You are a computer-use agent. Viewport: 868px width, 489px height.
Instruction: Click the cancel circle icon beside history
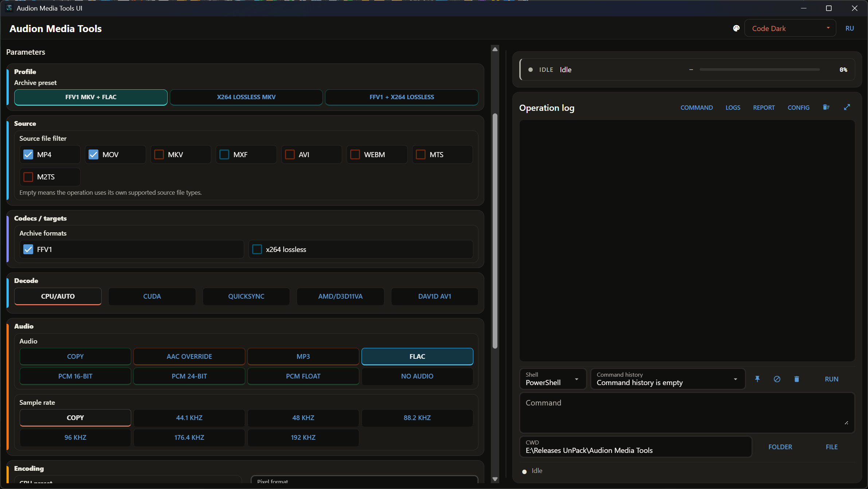777,379
